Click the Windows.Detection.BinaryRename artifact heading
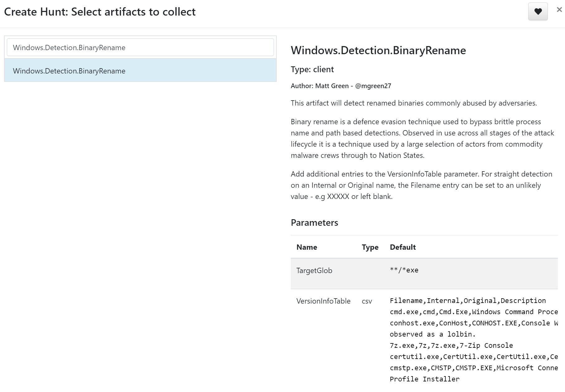The image size is (565, 392). (x=378, y=50)
